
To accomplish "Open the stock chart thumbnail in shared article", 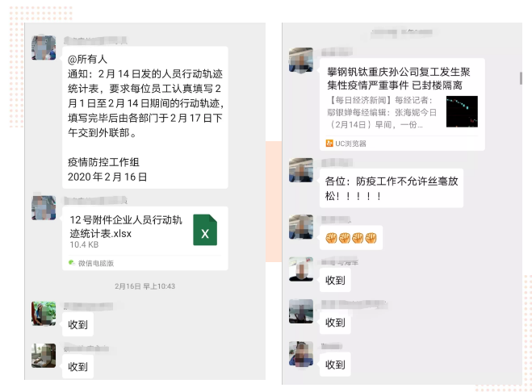I will [462, 111].
